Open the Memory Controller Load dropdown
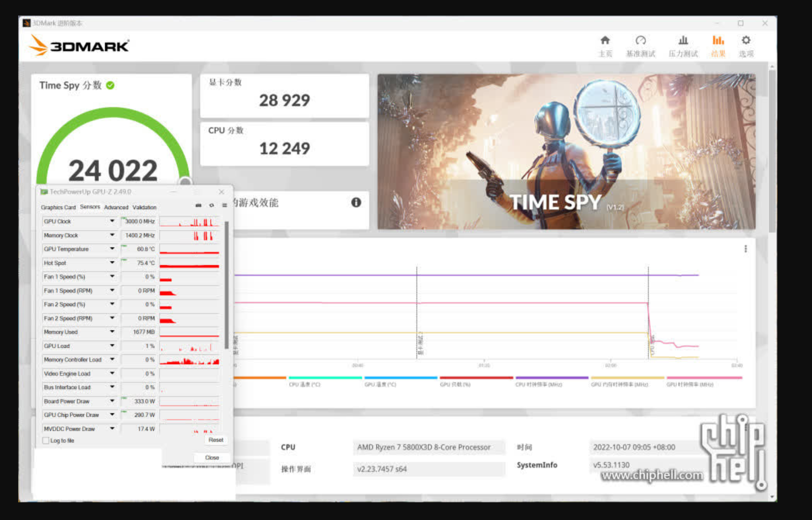 pos(112,360)
